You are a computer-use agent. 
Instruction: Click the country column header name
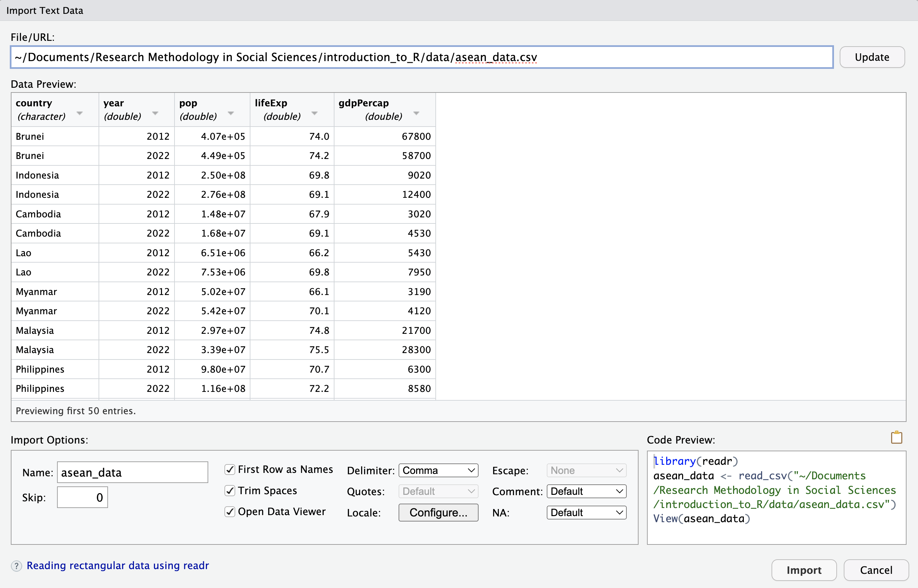click(34, 103)
